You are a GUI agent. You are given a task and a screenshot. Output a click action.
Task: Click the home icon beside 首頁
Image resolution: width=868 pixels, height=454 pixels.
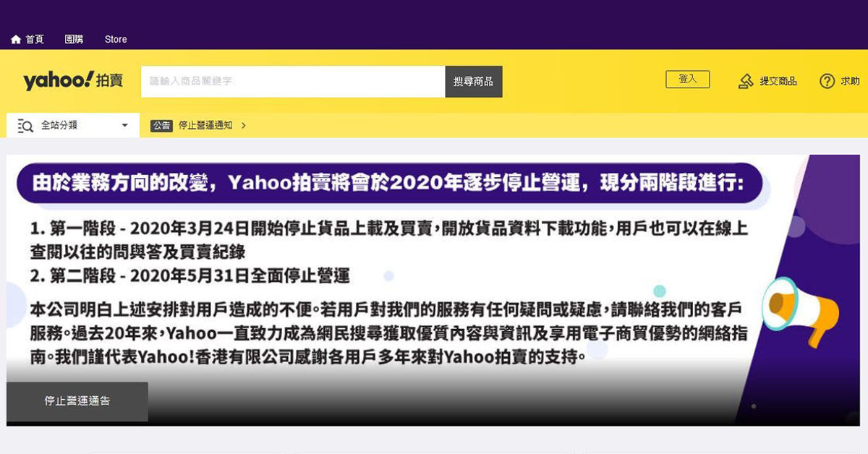click(16, 40)
